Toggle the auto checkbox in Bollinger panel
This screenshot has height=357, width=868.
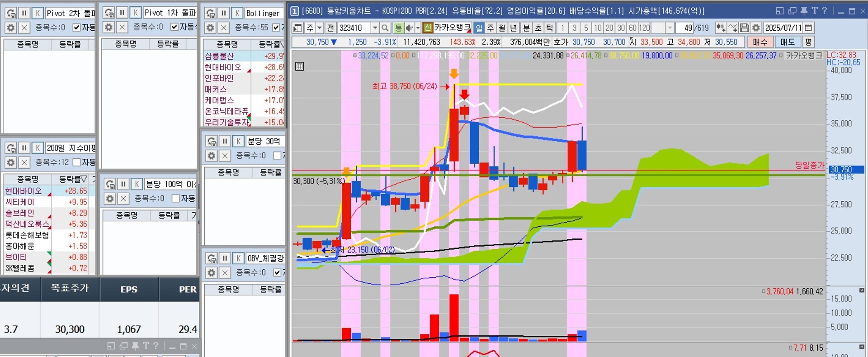pyautogui.click(x=276, y=28)
